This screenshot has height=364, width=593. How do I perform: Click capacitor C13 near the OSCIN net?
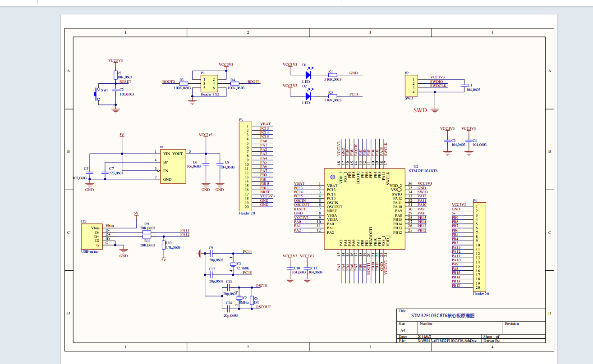pos(229,287)
